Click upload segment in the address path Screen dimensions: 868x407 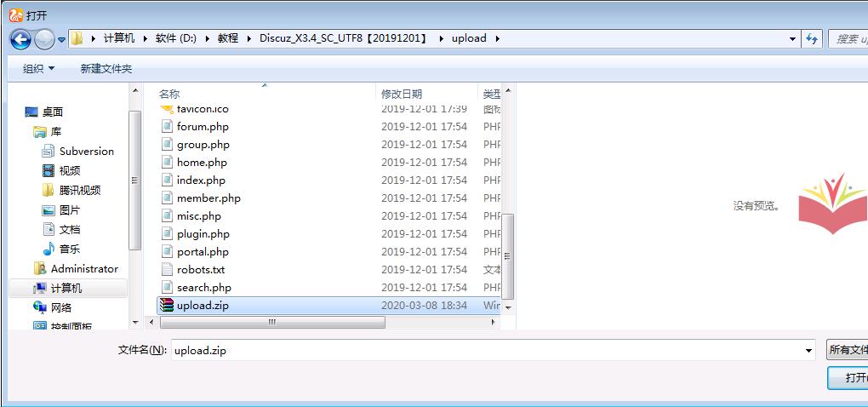[469, 38]
